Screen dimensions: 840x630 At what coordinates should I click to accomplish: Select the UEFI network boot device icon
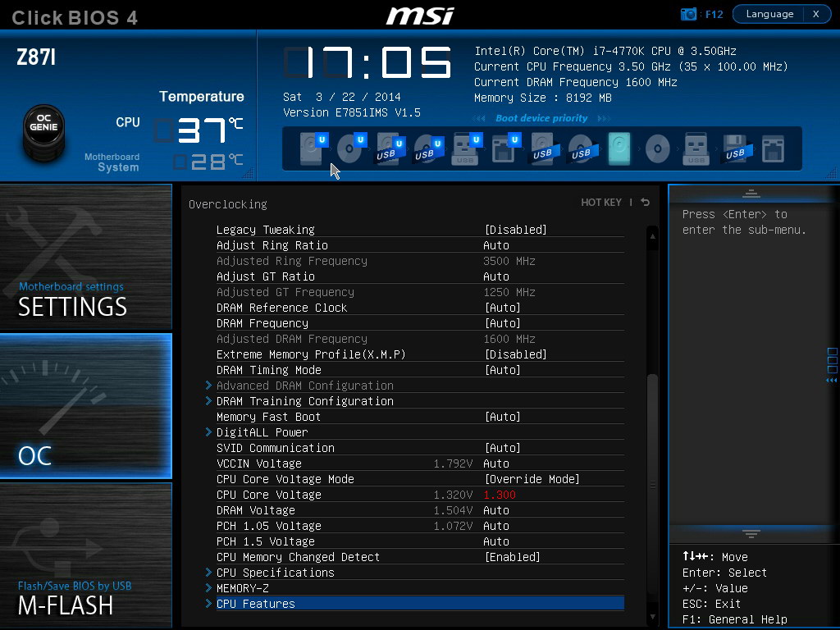[505, 148]
